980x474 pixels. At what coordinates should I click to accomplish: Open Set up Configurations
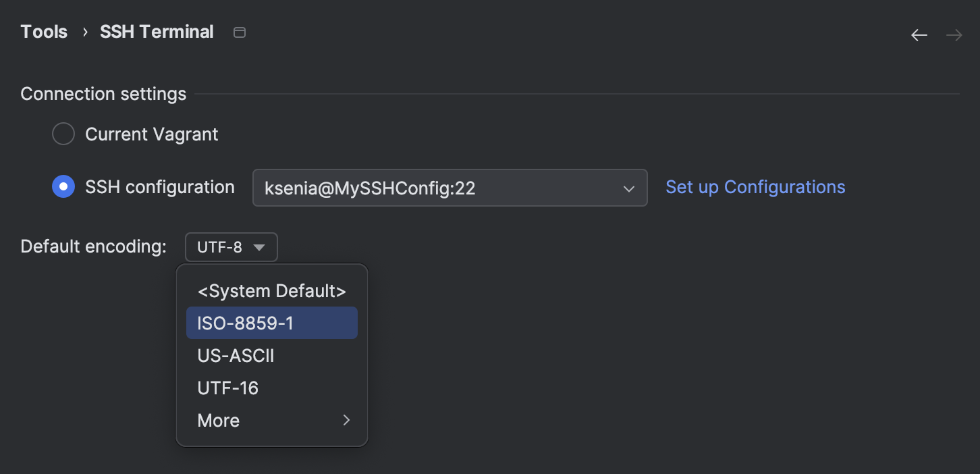click(x=755, y=187)
